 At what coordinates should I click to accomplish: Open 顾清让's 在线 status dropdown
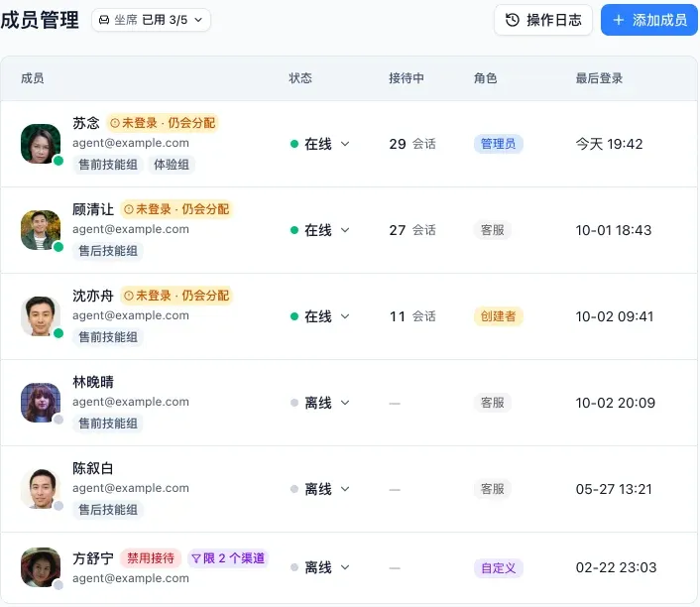319,230
